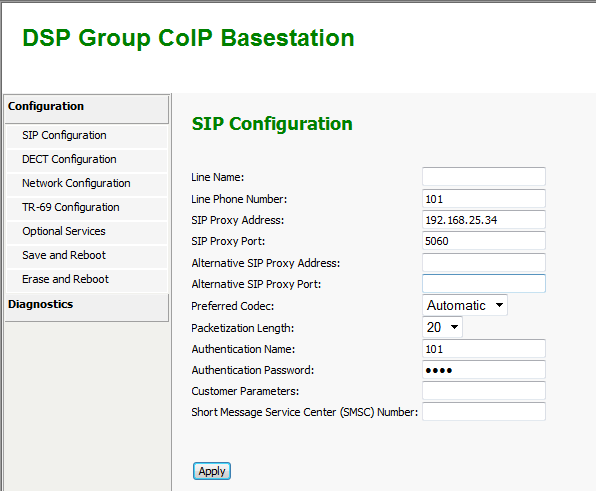This screenshot has width=596, height=491.
Task: Click the "Preferred Codec:" label
Action: tap(233, 306)
